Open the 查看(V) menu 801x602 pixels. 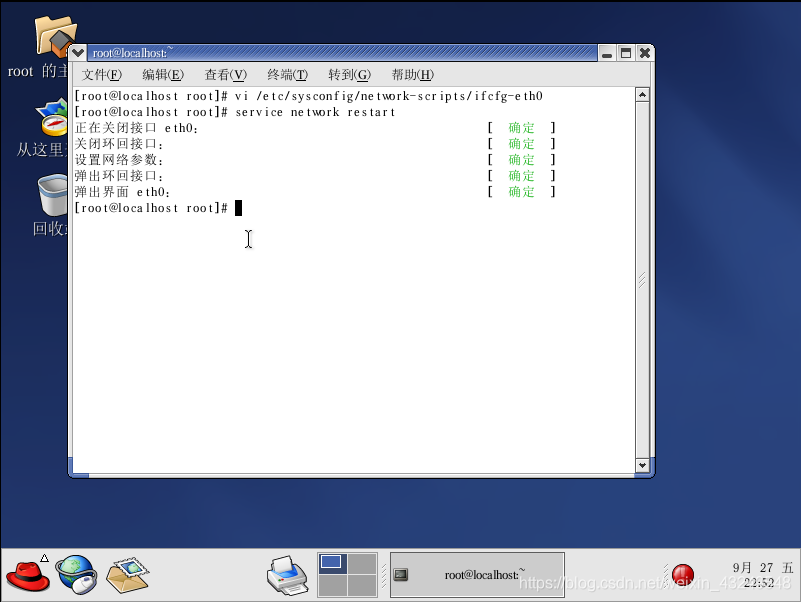pos(225,75)
